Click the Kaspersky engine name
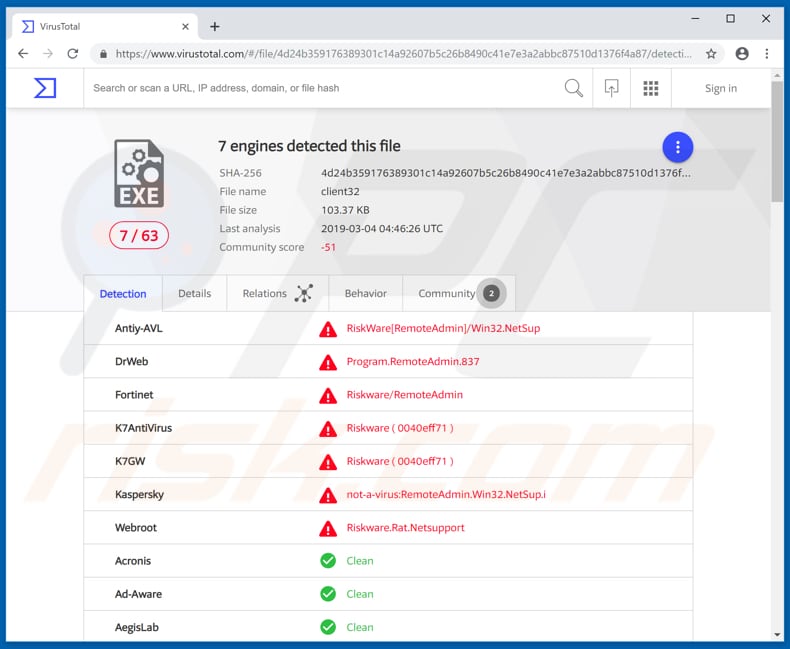 [x=139, y=495]
